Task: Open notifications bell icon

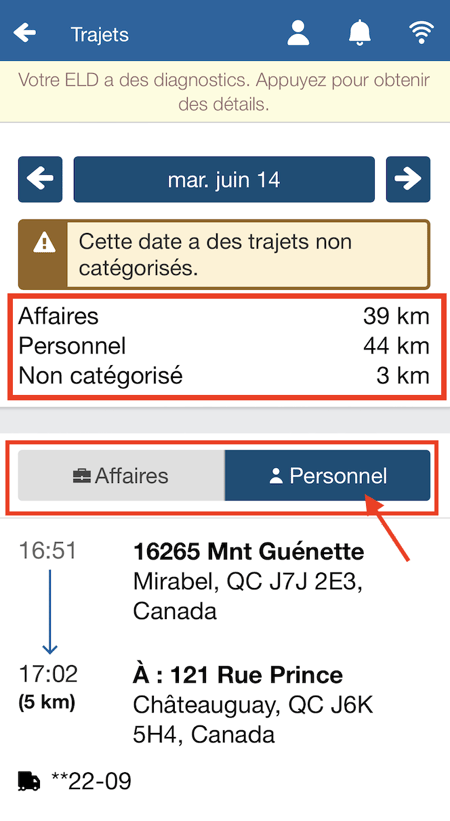Action: click(359, 33)
